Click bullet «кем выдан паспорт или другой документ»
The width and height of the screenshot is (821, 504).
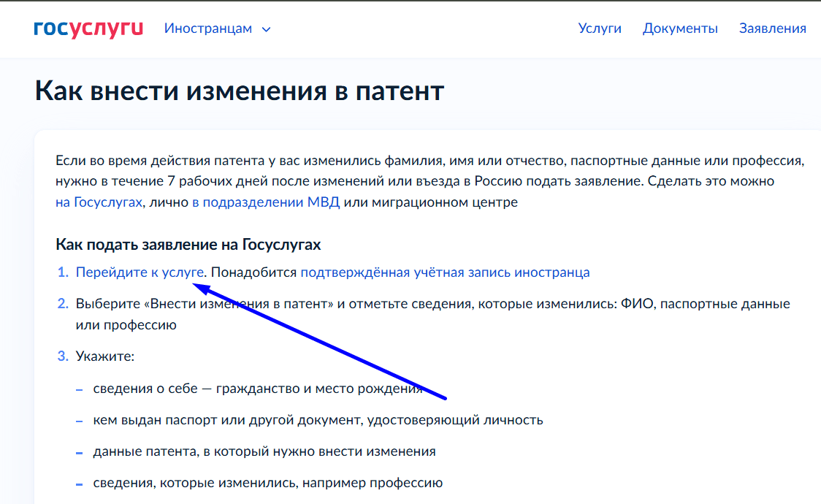click(318, 420)
